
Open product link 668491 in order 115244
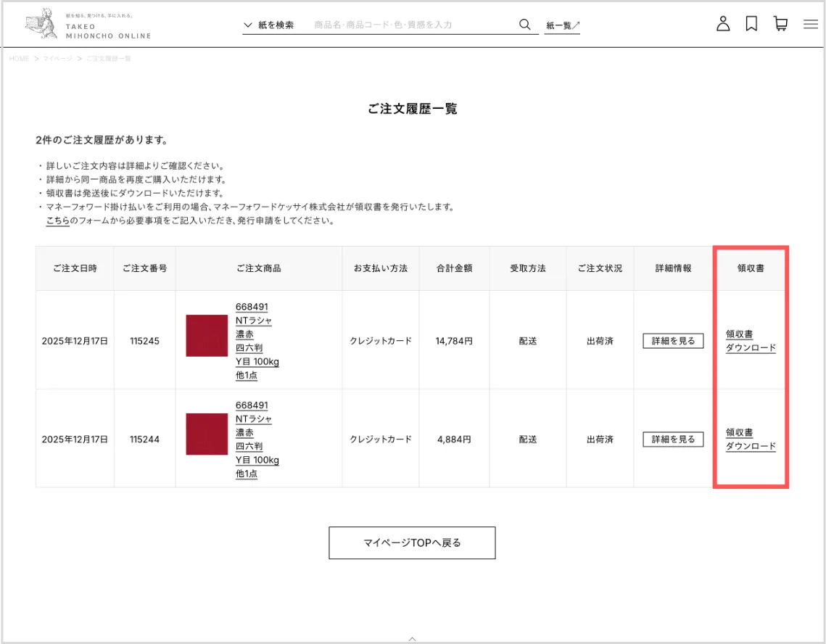(x=252, y=405)
